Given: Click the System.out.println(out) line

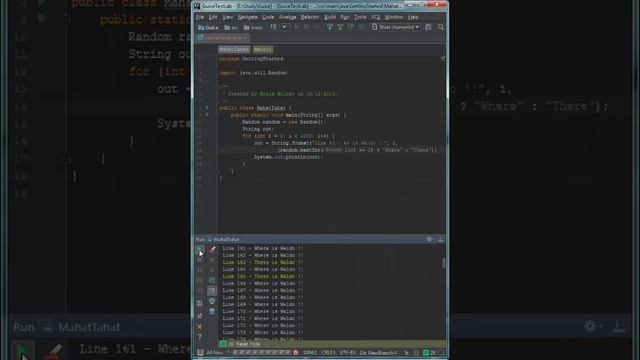Looking at the screenshot, I should (x=288, y=157).
